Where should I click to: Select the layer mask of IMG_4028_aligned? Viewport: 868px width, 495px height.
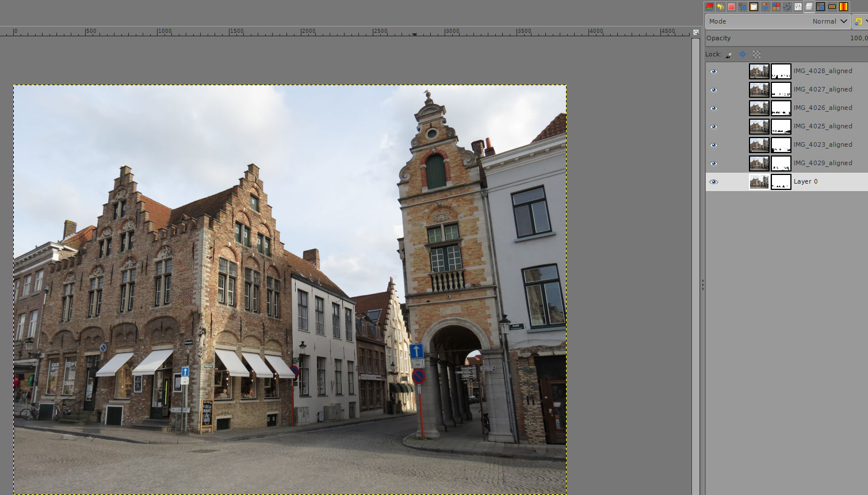click(x=781, y=71)
